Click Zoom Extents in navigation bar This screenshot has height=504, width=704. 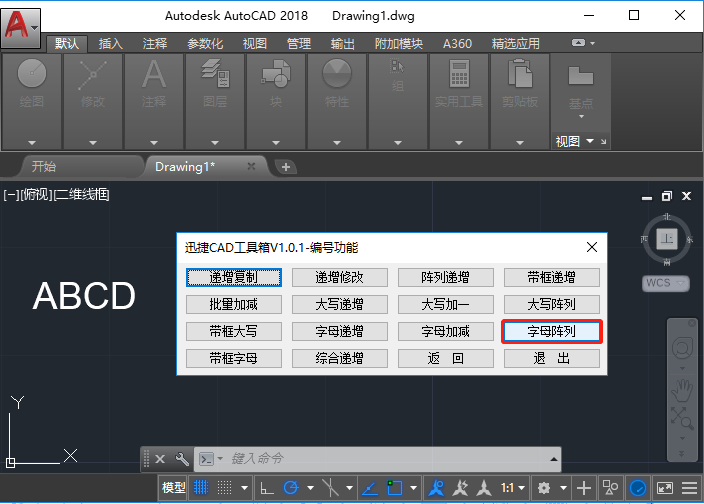[x=682, y=418]
